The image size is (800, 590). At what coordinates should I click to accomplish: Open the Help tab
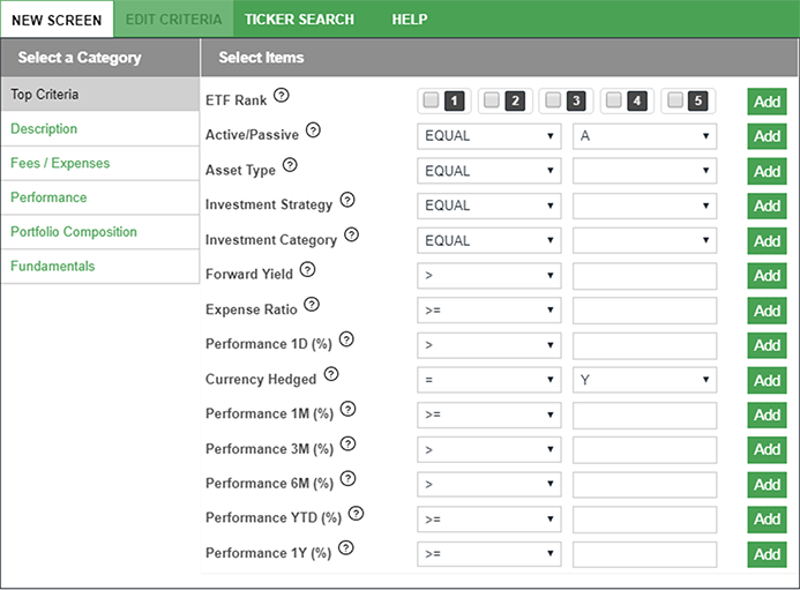(409, 19)
